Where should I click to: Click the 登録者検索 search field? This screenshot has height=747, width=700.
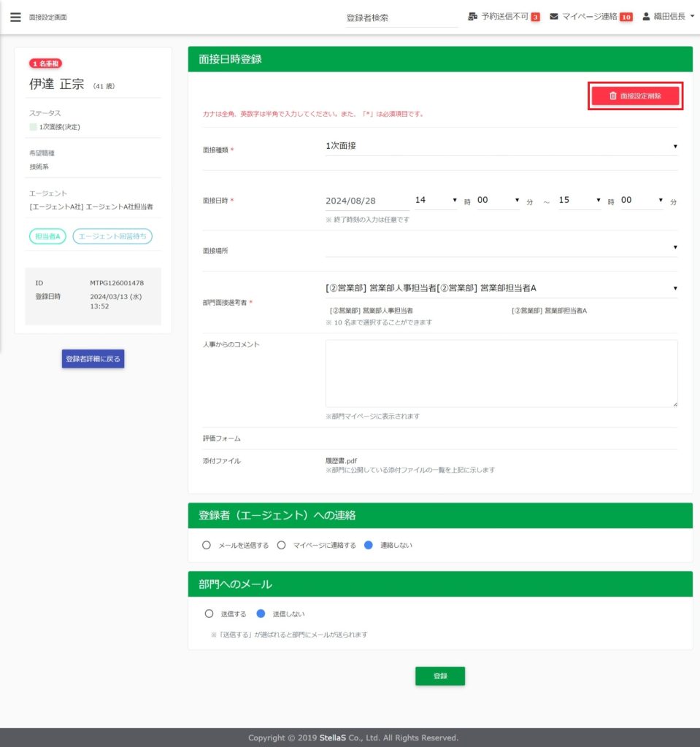coord(401,18)
